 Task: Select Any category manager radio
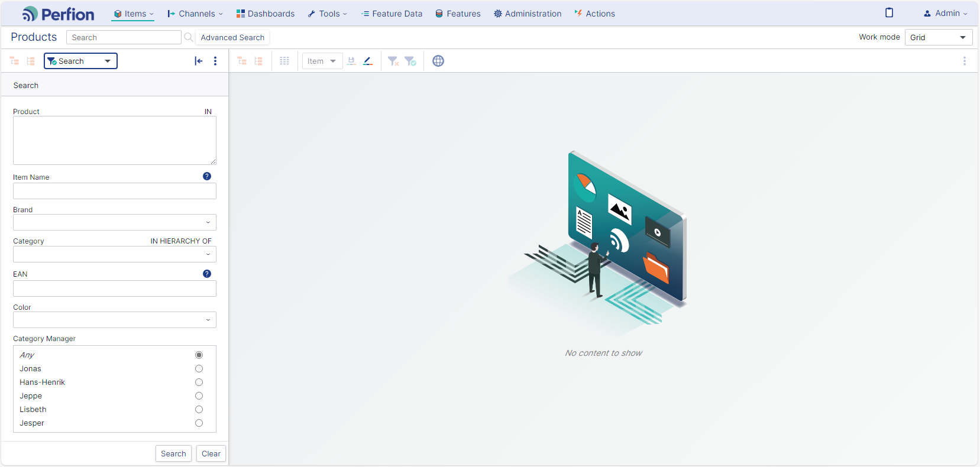[199, 355]
